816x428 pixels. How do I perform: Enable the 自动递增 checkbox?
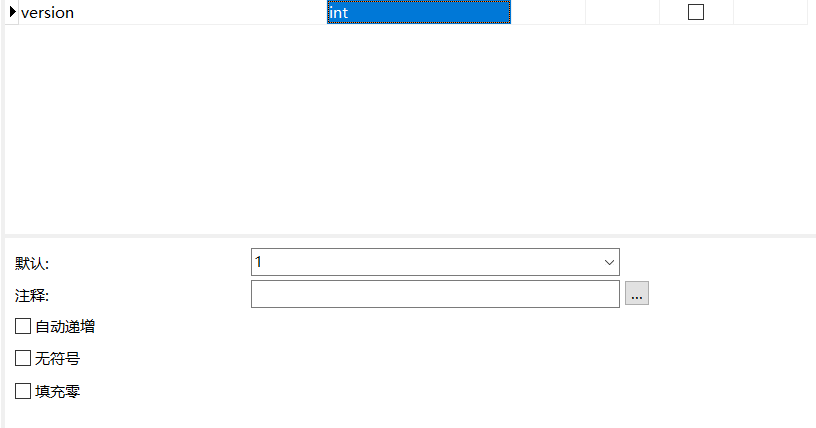pyautogui.click(x=23, y=326)
